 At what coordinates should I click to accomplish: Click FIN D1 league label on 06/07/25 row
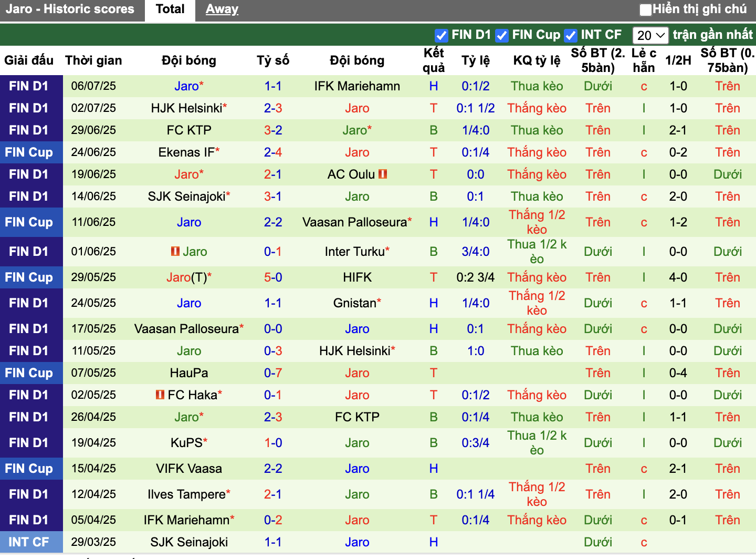pos(29,86)
